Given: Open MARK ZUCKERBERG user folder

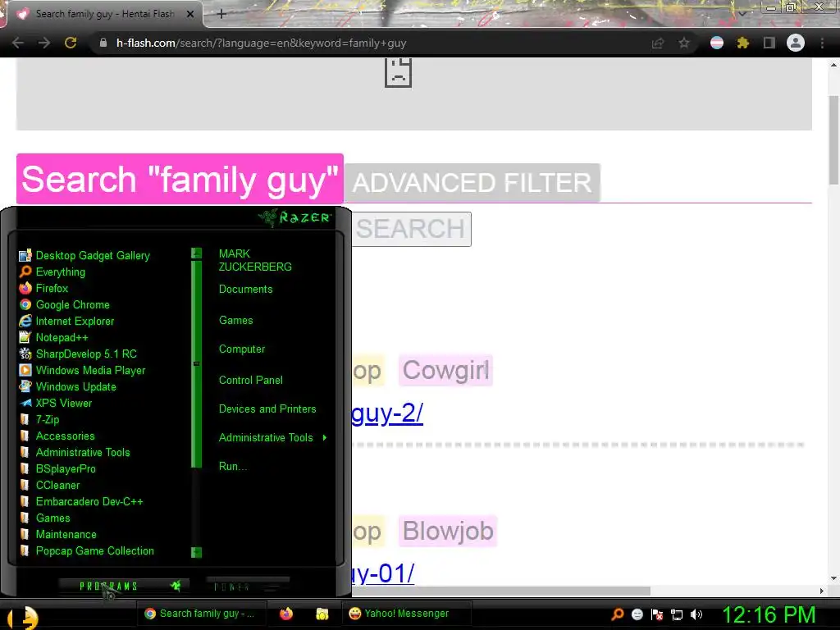Looking at the screenshot, I should [255, 260].
